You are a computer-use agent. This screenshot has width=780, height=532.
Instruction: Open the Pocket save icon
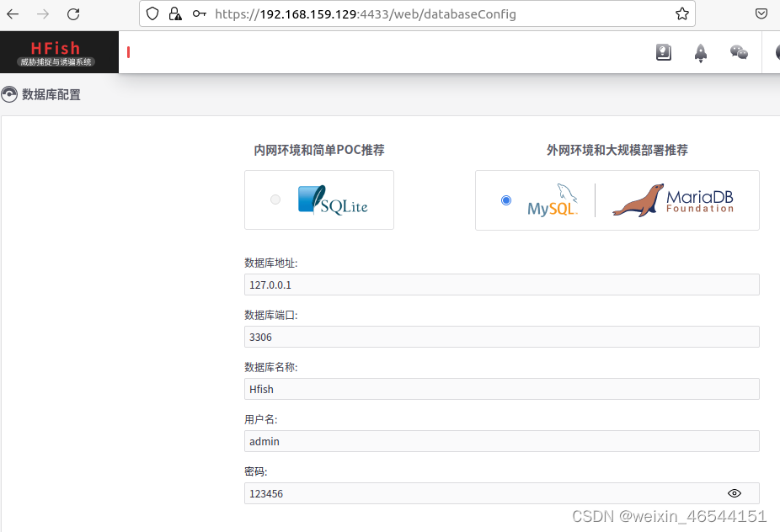pos(761,14)
